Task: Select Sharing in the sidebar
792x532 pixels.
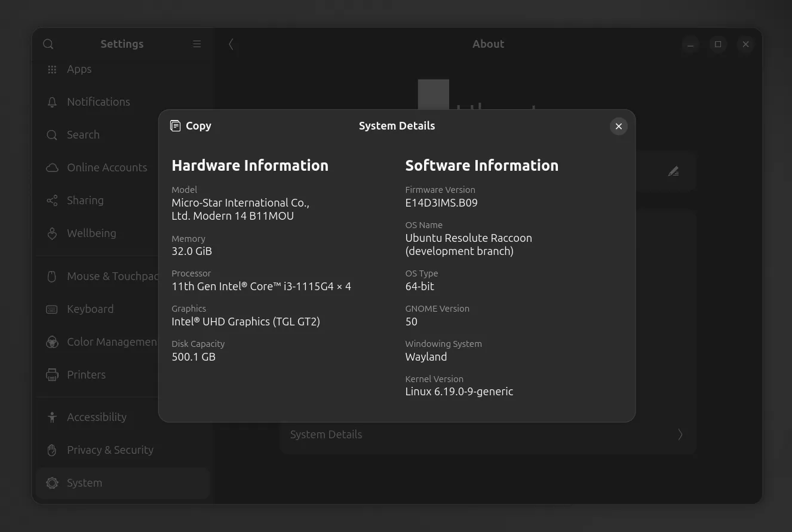Action: pos(122,201)
